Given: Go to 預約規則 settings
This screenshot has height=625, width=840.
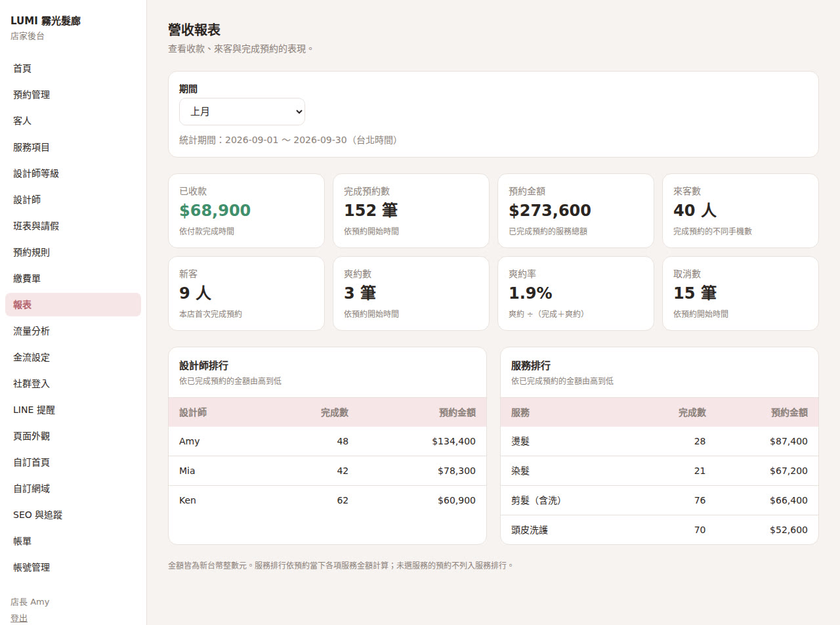Looking at the screenshot, I should point(73,252).
